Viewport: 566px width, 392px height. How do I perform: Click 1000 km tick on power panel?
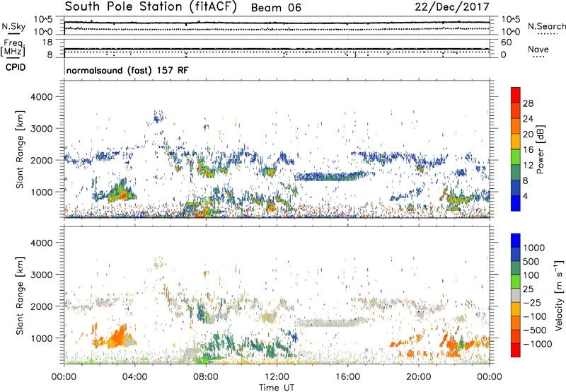tap(41, 192)
